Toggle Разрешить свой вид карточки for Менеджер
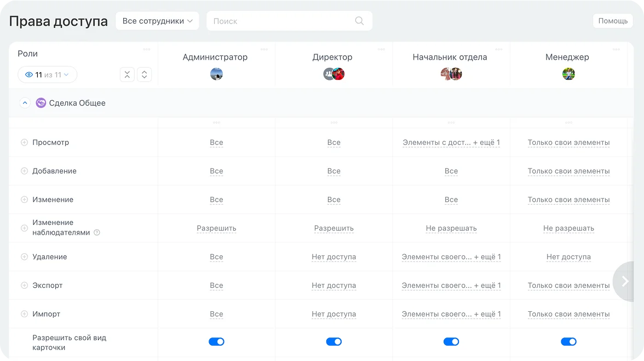 569,342
